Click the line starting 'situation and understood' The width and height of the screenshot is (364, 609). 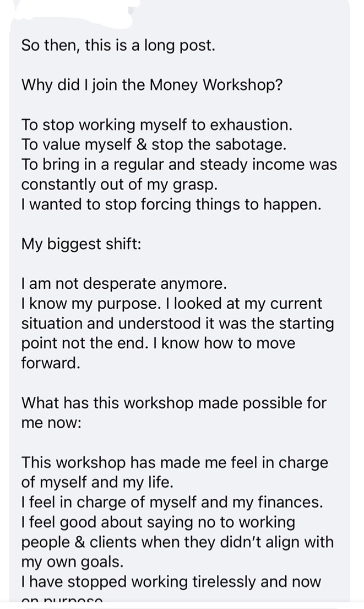177,324
